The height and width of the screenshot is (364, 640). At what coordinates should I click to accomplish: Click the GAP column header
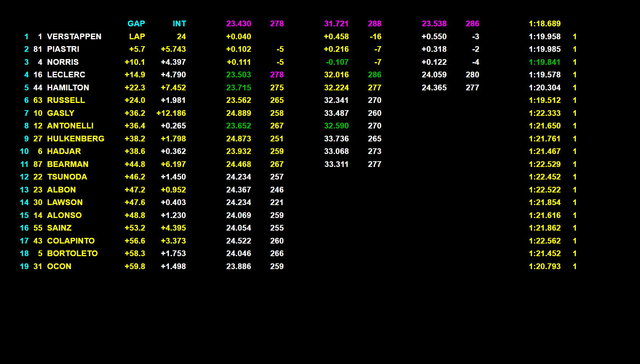(136, 24)
